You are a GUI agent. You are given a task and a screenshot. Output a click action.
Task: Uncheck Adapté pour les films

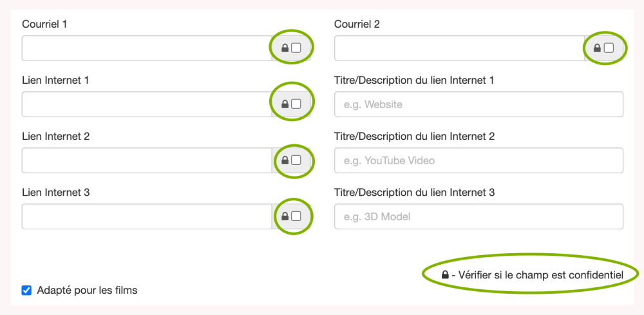pos(26,290)
